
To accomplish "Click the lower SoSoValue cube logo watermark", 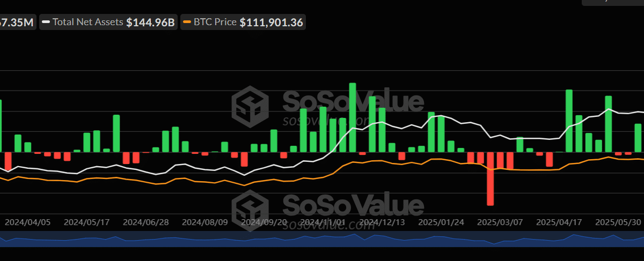I will [250, 207].
